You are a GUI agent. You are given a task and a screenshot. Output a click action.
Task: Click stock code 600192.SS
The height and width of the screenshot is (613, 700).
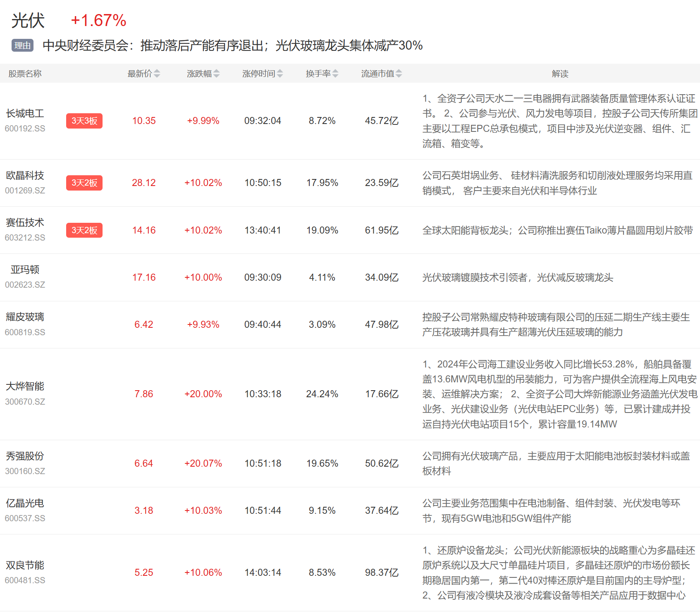click(x=25, y=129)
